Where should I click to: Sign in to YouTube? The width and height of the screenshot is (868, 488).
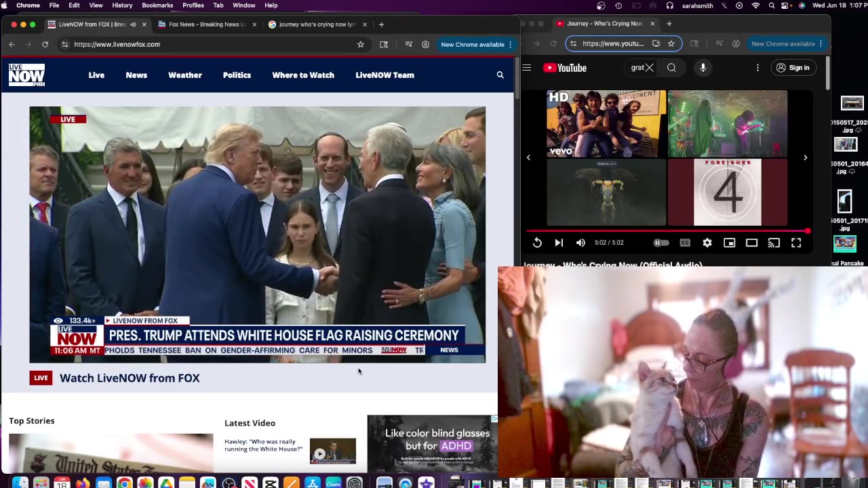point(793,68)
